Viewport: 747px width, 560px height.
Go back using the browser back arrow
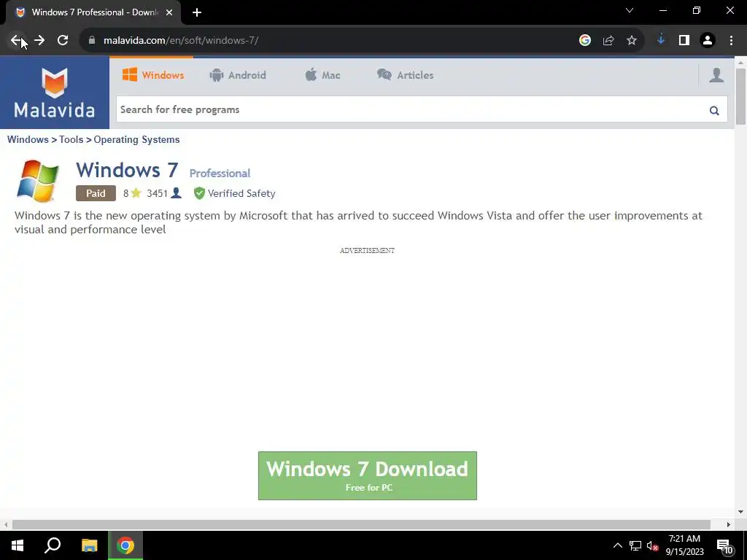coord(16,41)
